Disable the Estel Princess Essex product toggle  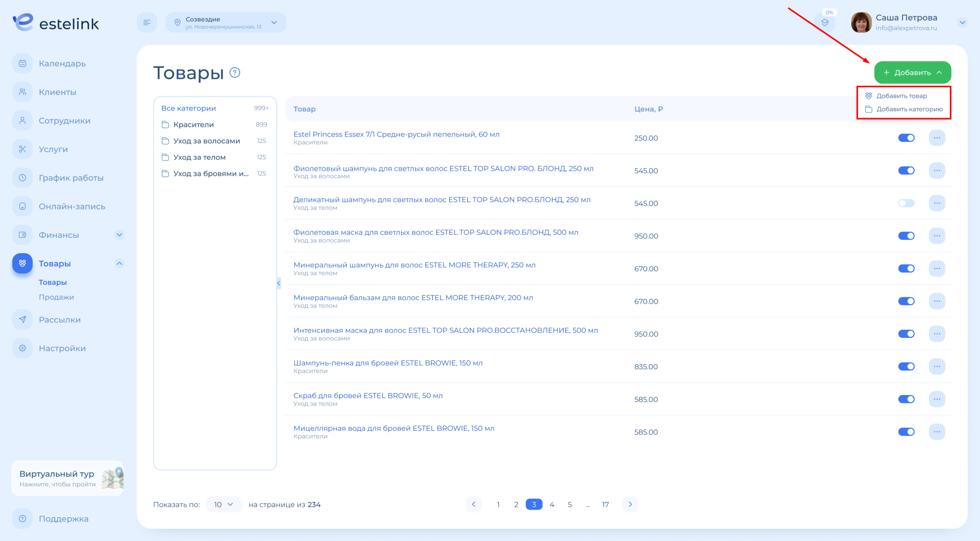[906, 138]
